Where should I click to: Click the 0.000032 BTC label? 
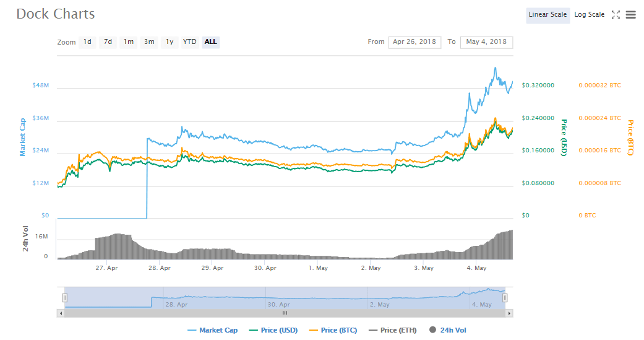coord(600,85)
